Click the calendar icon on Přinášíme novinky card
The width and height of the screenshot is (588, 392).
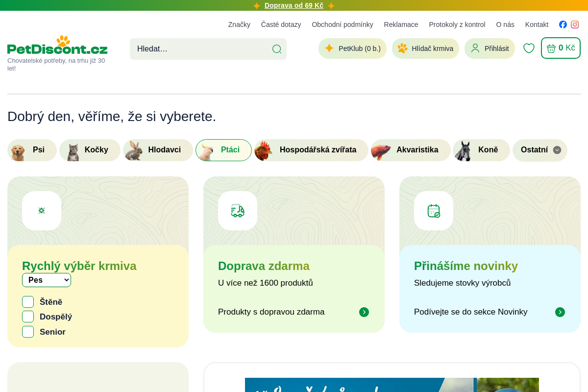[434, 211]
